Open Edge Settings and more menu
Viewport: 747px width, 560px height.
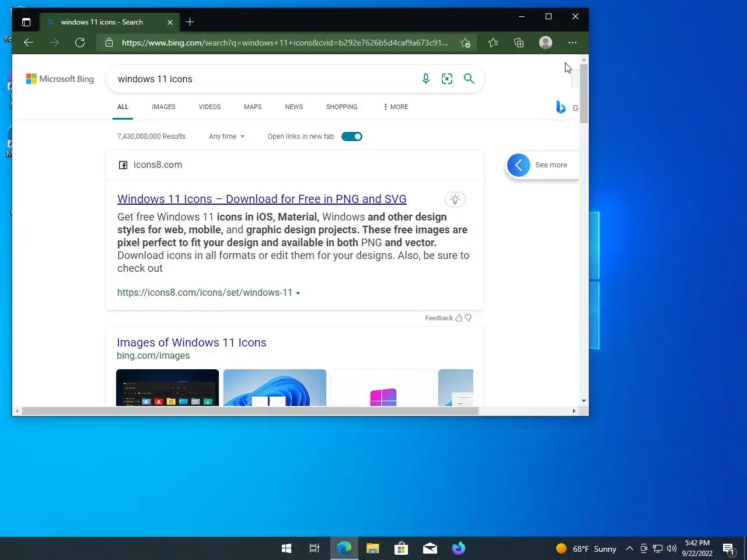click(x=573, y=43)
